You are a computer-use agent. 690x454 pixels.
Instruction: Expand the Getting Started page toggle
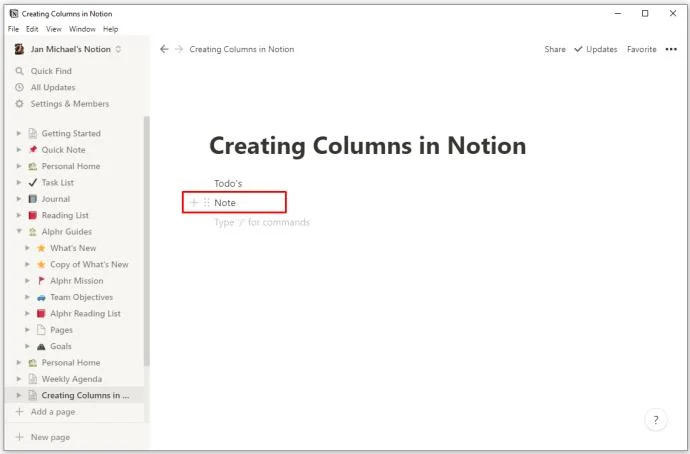18,133
